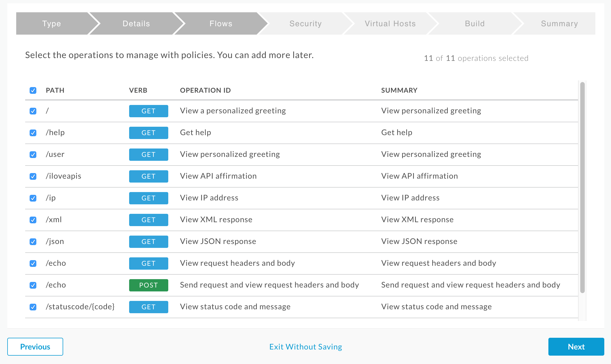Click the GET icon for /json path
This screenshot has width=611, height=364.
pyautogui.click(x=148, y=241)
